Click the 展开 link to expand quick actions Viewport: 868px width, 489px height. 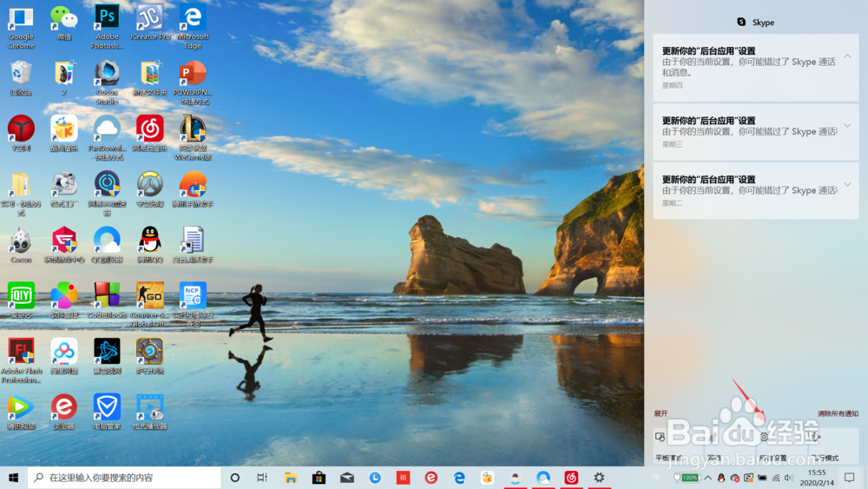coord(661,413)
